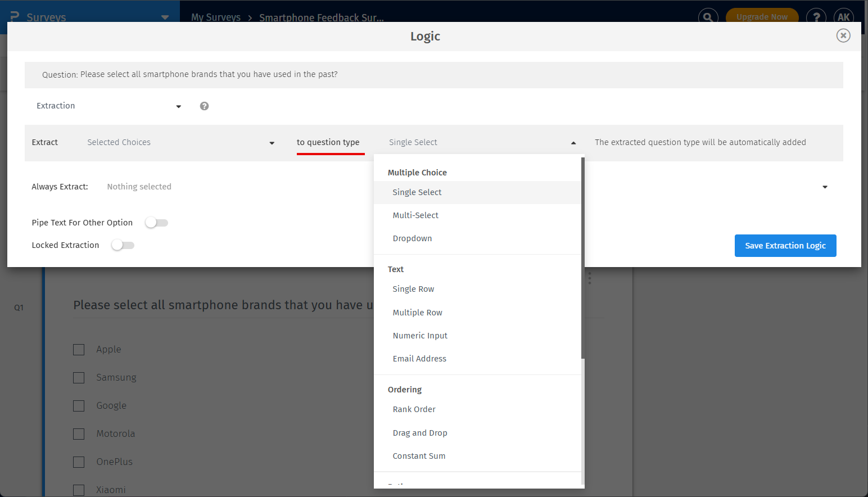Open the help icon in top bar
This screenshot has width=868, height=497.
pos(816,17)
